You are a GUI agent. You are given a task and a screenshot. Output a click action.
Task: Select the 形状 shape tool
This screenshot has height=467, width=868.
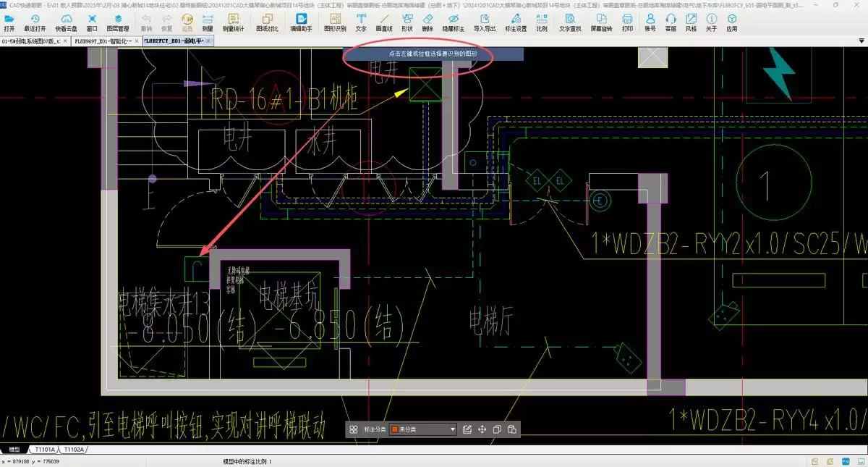407,22
